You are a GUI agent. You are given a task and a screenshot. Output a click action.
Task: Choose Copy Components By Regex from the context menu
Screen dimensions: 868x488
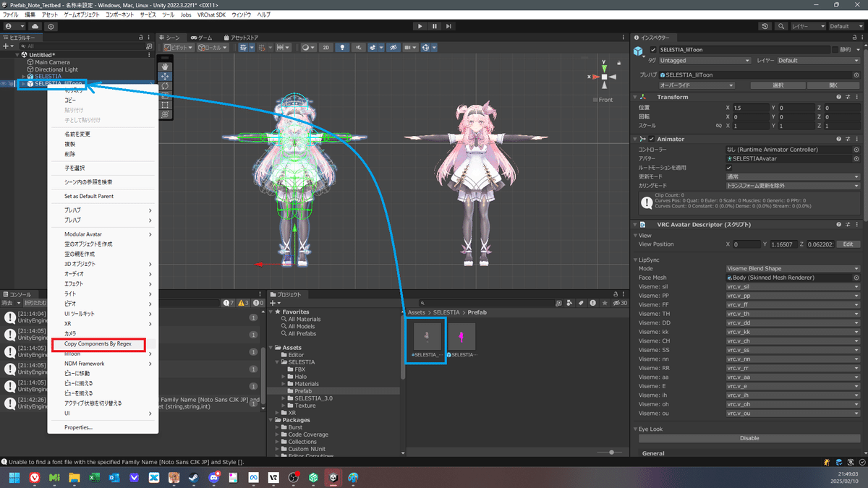(x=99, y=344)
